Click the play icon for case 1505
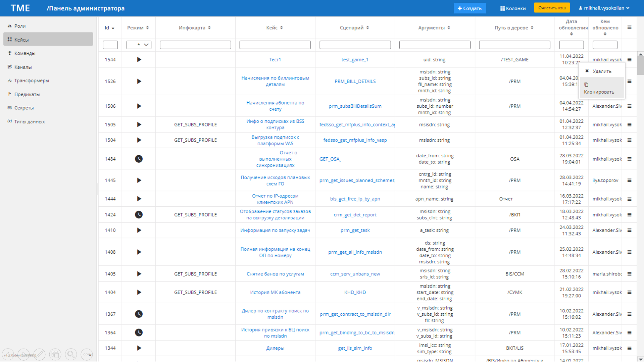The image size is (644, 362). coord(139,125)
